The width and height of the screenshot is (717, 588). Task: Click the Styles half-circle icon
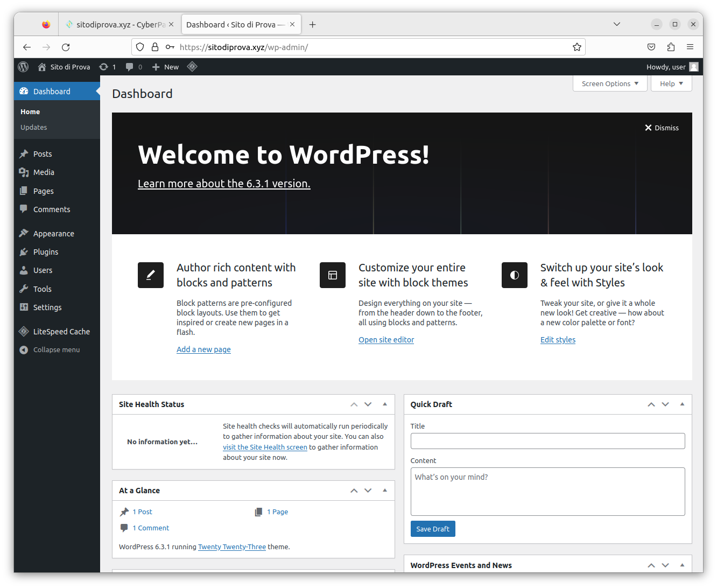click(x=515, y=275)
